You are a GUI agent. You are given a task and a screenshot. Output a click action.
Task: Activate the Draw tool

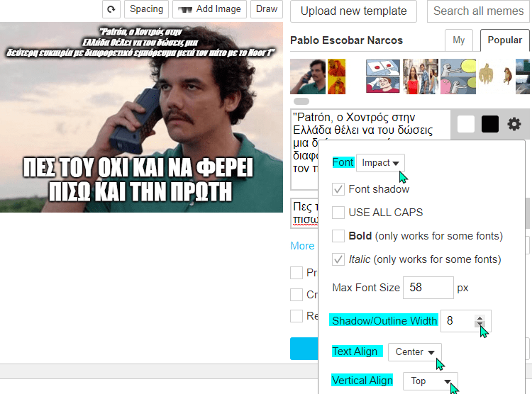pyautogui.click(x=266, y=9)
